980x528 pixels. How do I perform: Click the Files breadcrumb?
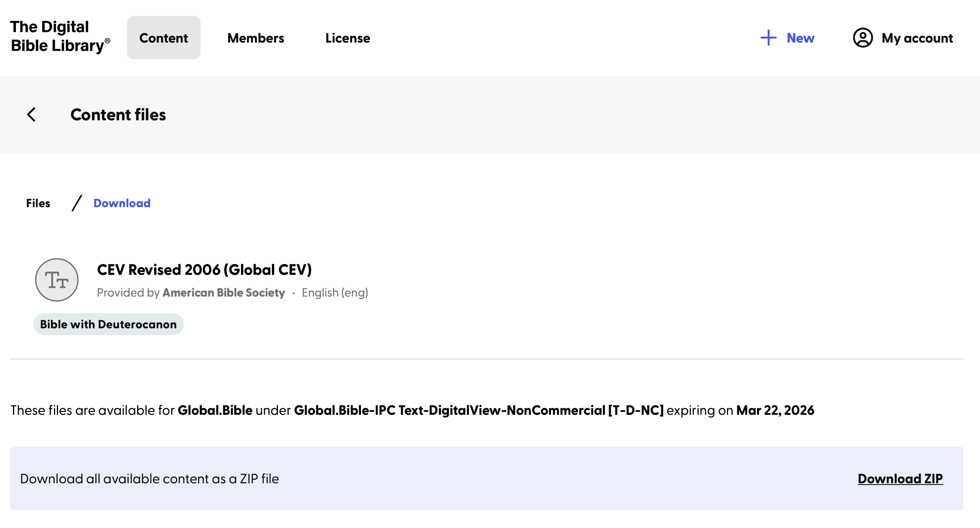point(38,203)
